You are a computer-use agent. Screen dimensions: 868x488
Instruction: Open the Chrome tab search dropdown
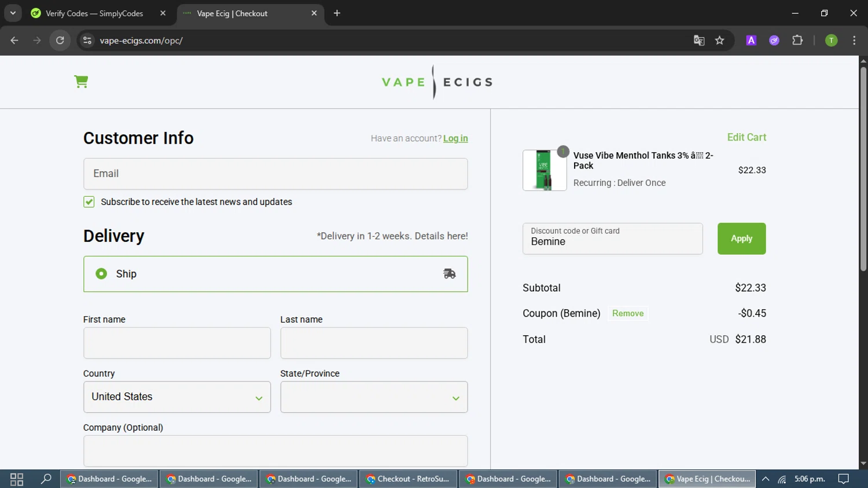pyautogui.click(x=13, y=13)
